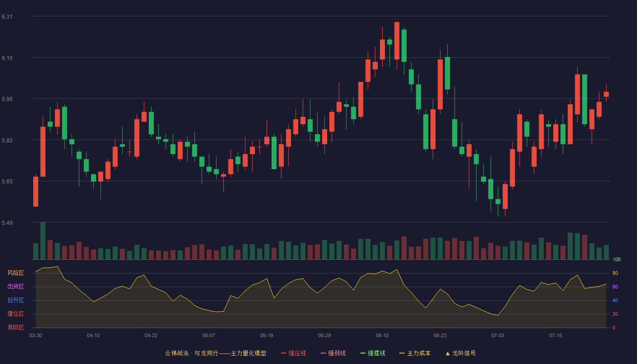637x364 pixels.
Task: Click the 6.15 price axis label
Action: [7, 58]
